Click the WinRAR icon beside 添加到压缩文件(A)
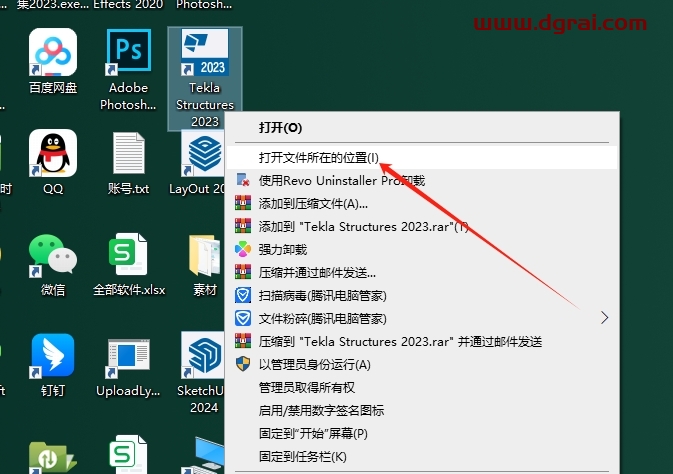The width and height of the screenshot is (673, 474). [x=243, y=203]
